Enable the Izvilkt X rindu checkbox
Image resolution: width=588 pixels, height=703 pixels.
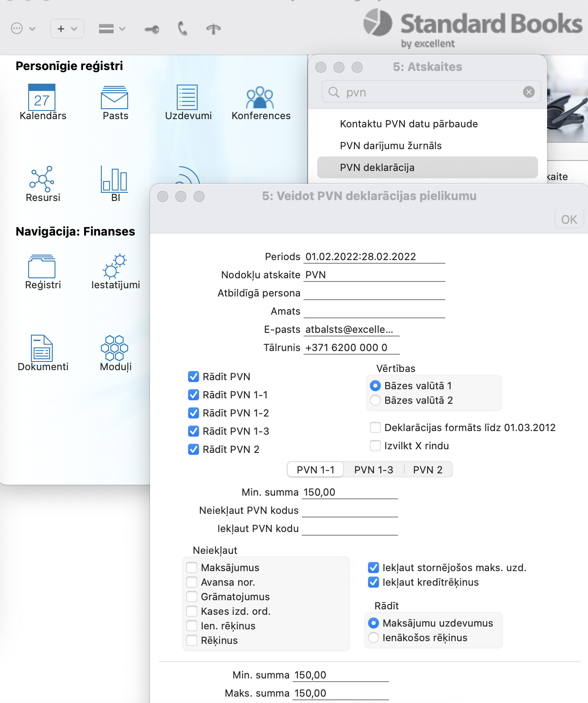click(x=375, y=446)
